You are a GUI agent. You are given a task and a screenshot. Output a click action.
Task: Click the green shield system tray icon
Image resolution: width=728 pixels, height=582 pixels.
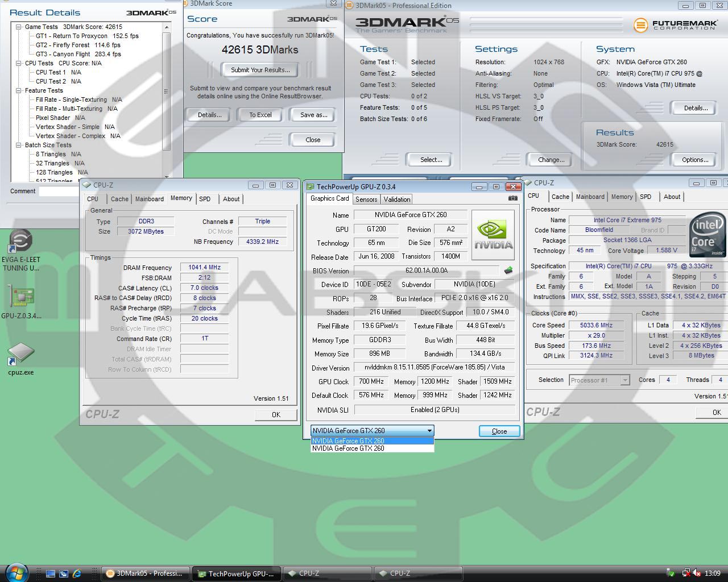click(x=671, y=573)
